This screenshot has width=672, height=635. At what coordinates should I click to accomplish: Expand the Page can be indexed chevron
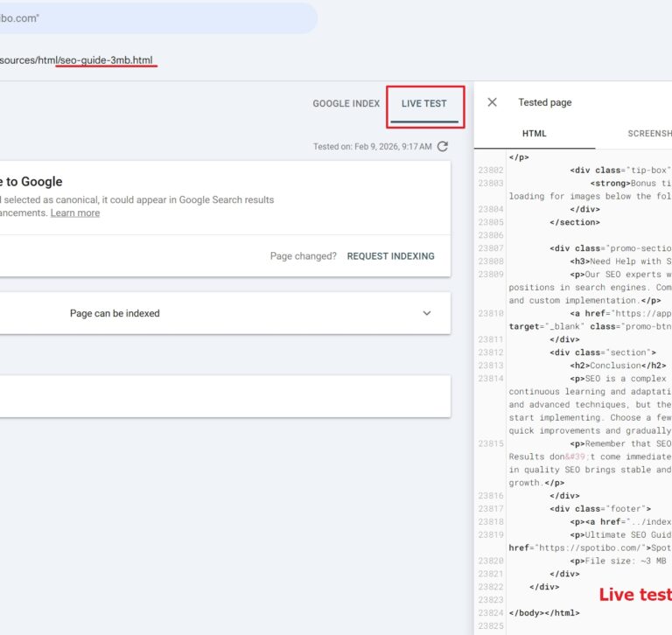point(427,313)
